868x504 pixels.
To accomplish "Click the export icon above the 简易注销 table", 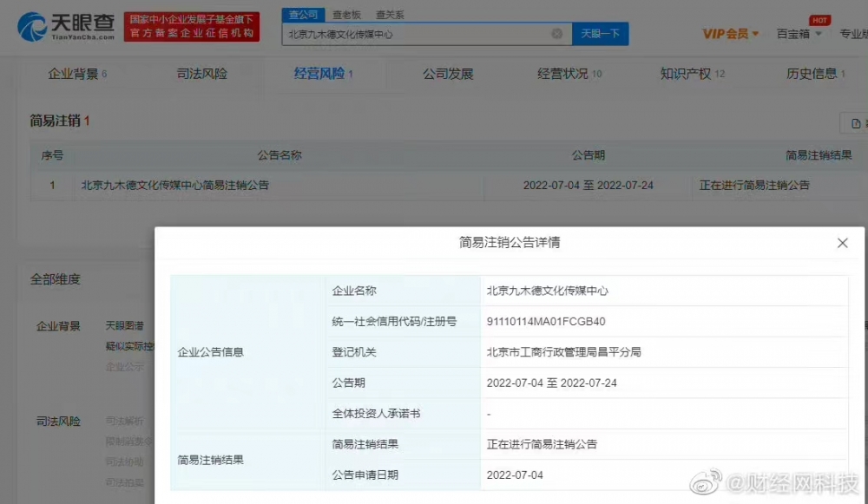I will click(854, 123).
